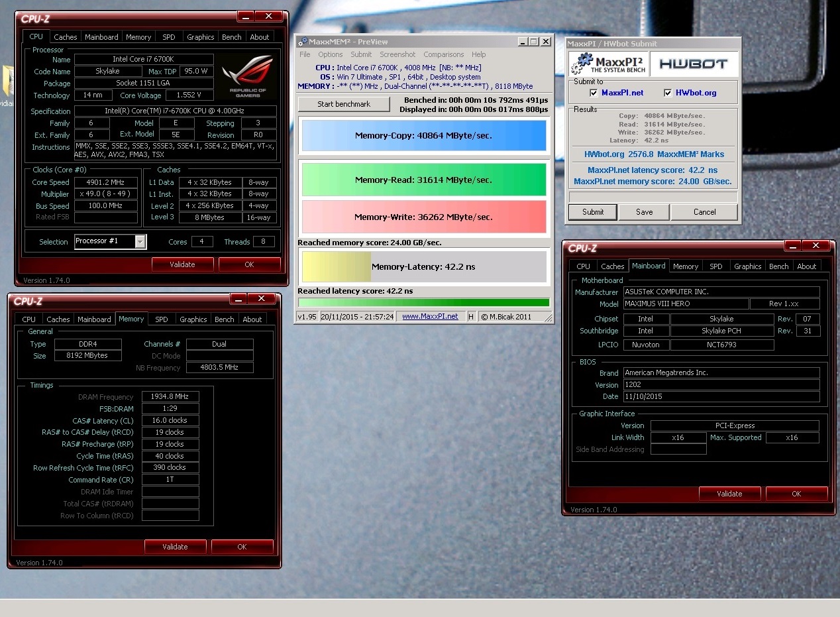Viewport: 840px width, 617px height.
Task: Open the File menu in MaxxMEM²
Action: (x=305, y=54)
